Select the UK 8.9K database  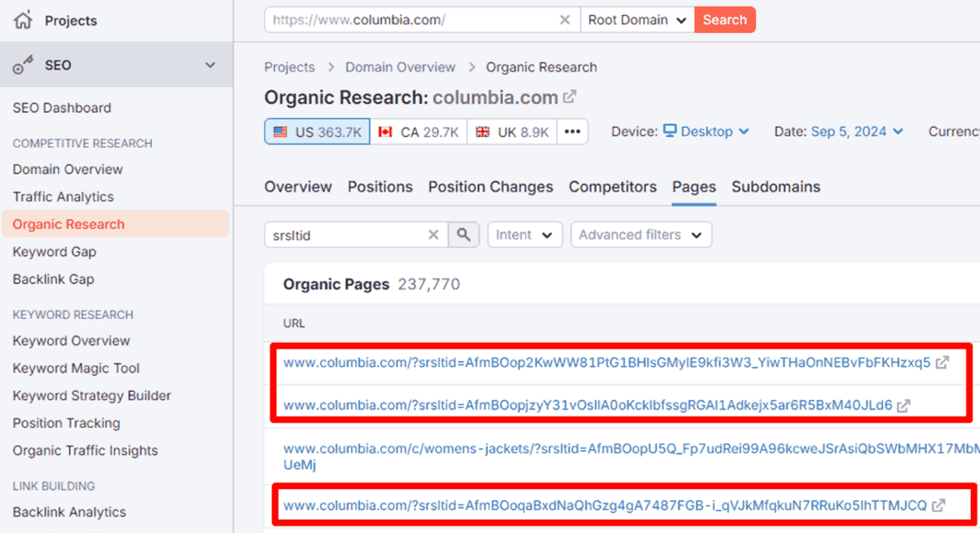512,132
